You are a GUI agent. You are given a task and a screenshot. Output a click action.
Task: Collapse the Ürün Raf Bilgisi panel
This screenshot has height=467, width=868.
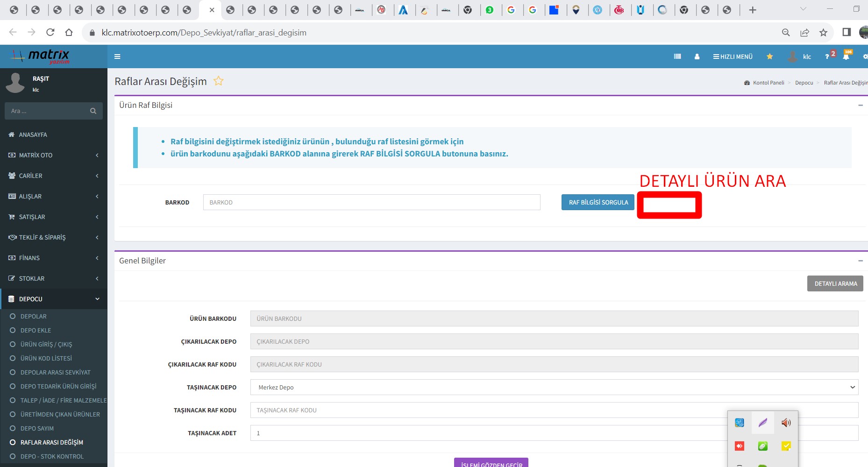pos(860,105)
